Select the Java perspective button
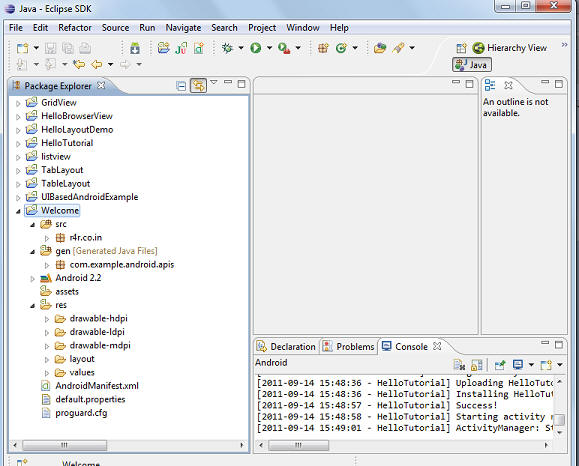579x466 pixels. click(472, 65)
